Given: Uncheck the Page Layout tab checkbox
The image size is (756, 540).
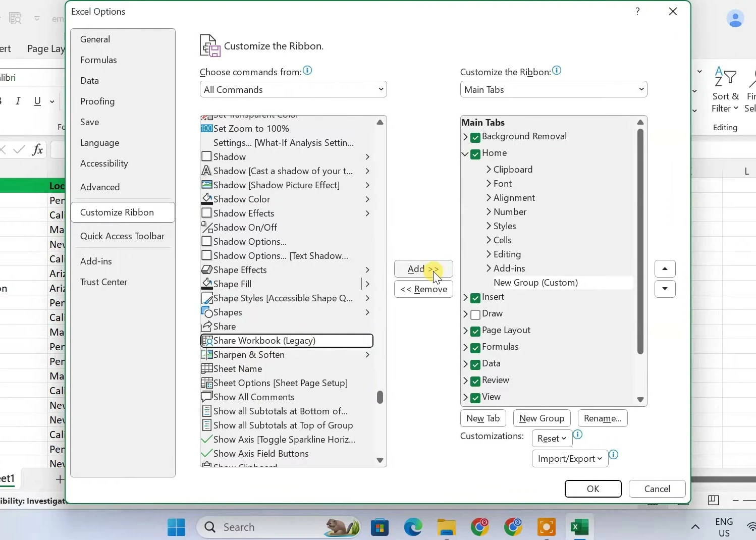Looking at the screenshot, I should 475,332.
